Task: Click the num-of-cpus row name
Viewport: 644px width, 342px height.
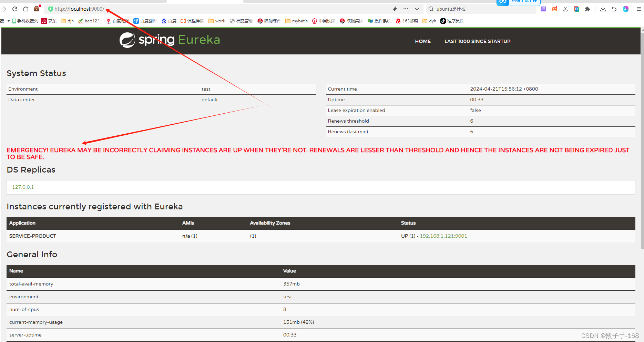Action: [24, 309]
